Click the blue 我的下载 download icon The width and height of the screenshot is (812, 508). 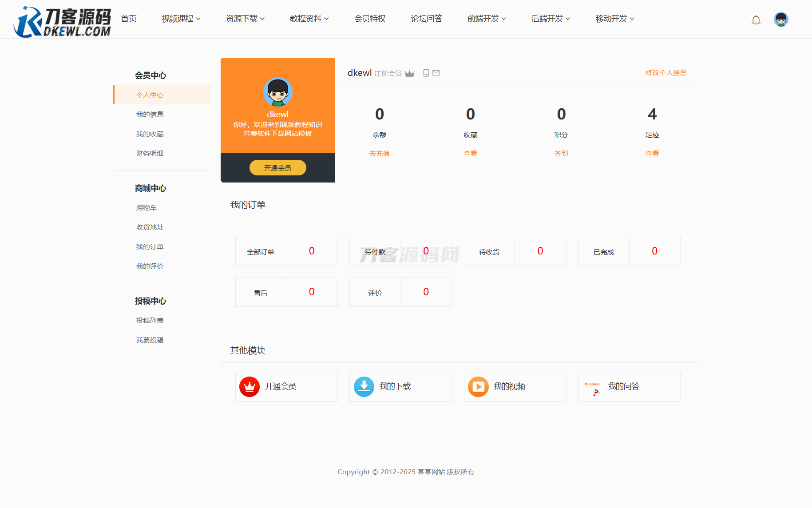[x=364, y=387]
